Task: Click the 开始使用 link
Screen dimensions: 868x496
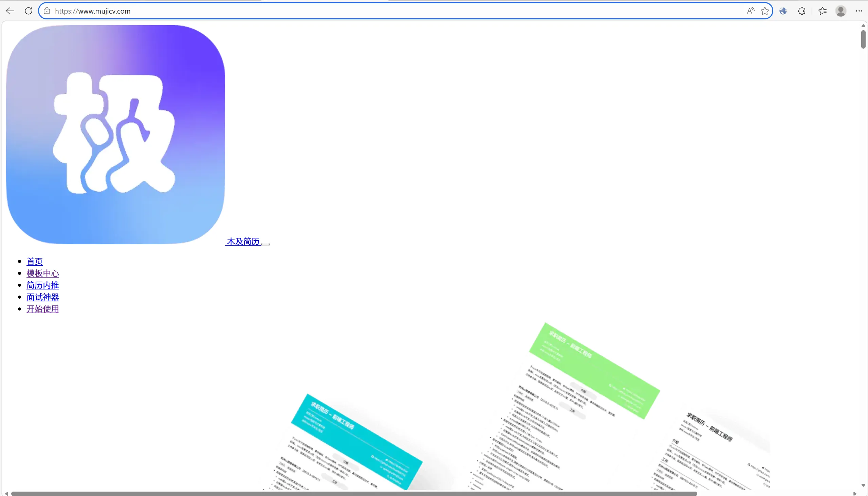Action: pyautogui.click(x=43, y=308)
